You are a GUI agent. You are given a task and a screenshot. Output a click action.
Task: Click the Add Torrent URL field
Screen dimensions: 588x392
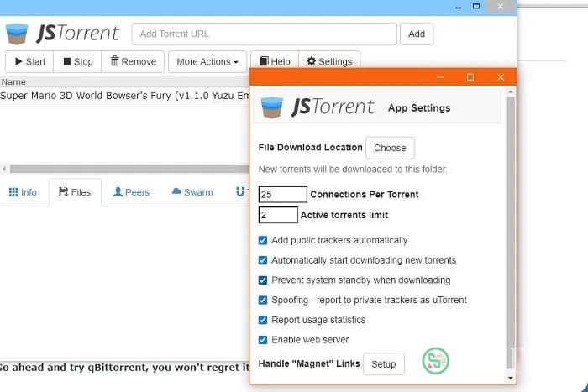click(x=265, y=34)
